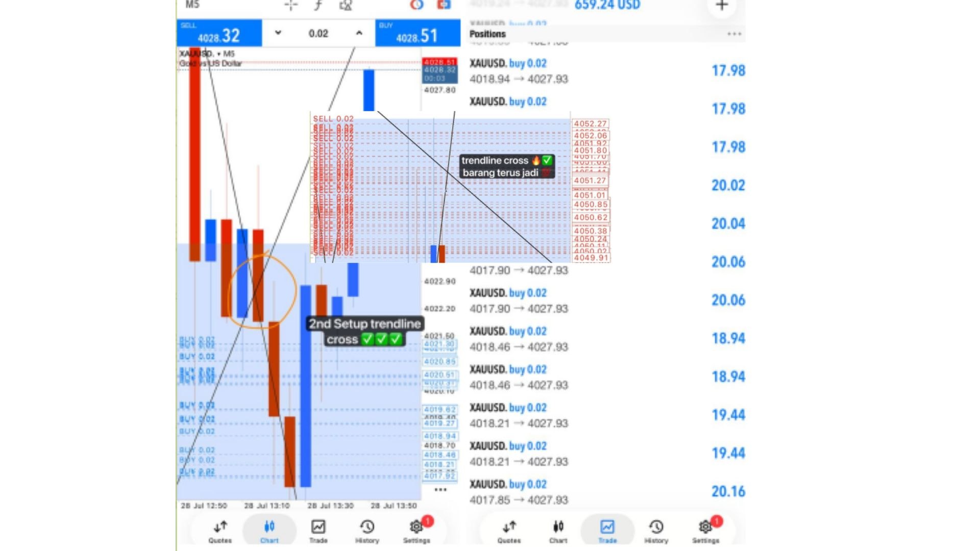The width and height of the screenshot is (980, 551).
Task: Tap the 28 Jul 13:10 time label
Action: tap(267, 506)
